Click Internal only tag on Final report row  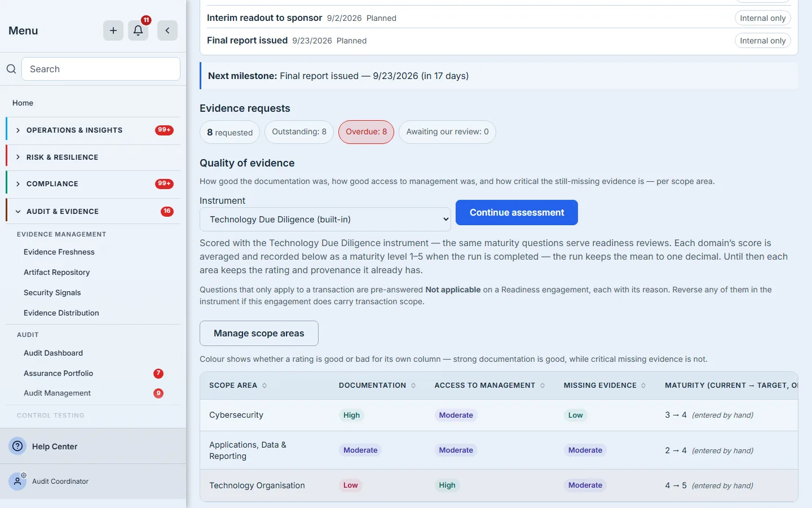[763, 41]
